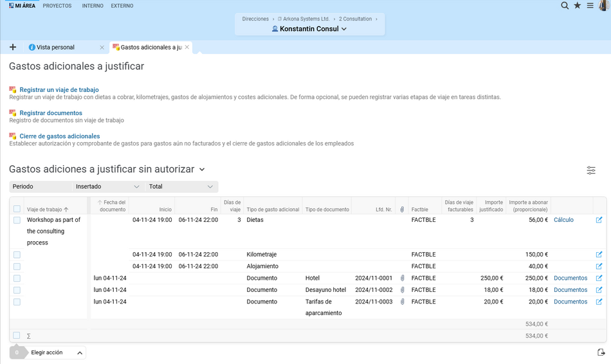Edit the Kilometraje row via edit icon

point(599,255)
